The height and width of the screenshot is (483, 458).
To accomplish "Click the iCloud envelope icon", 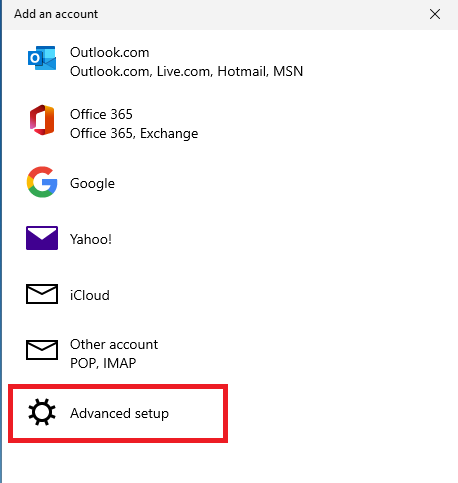I will coord(42,294).
